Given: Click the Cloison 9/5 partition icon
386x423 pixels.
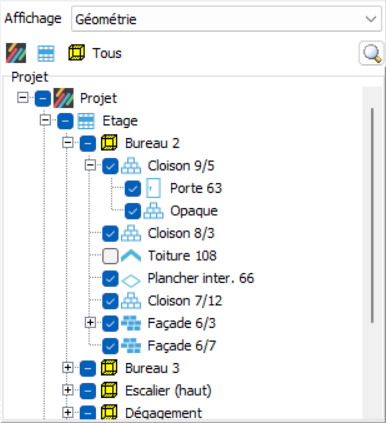Looking at the screenshot, I should pos(131,166).
